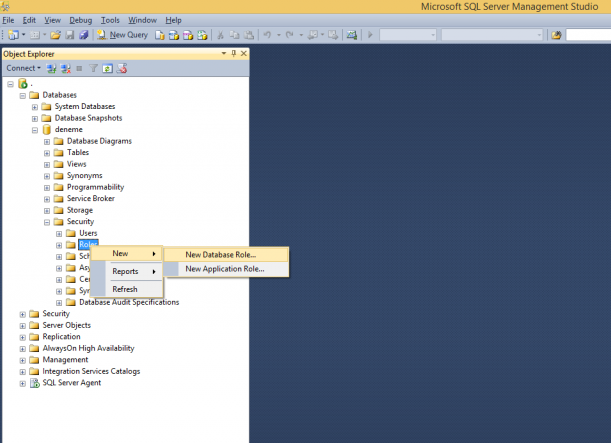Click the Cut scissors icon
Viewport: 611px width, 443px height.
click(x=220, y=35)
